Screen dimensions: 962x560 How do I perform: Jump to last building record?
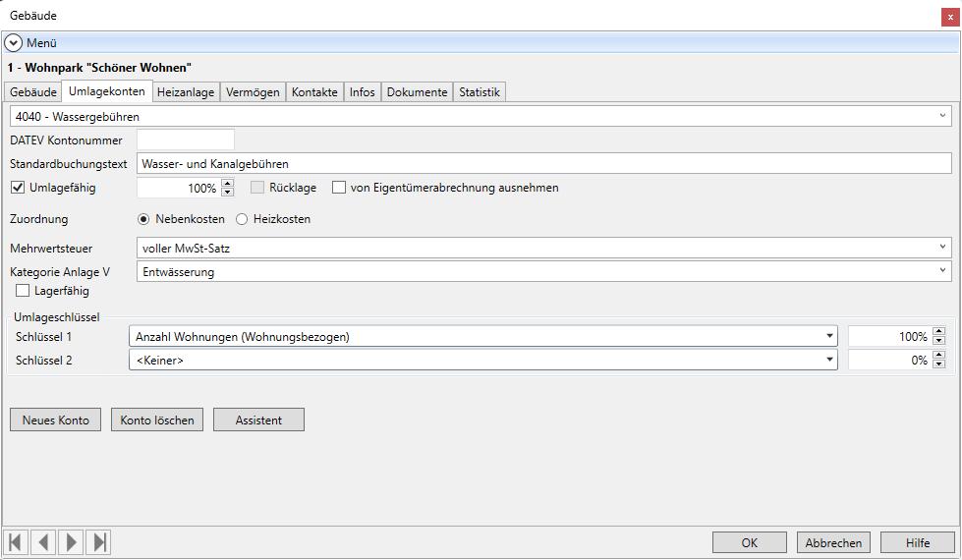(99, 542)
